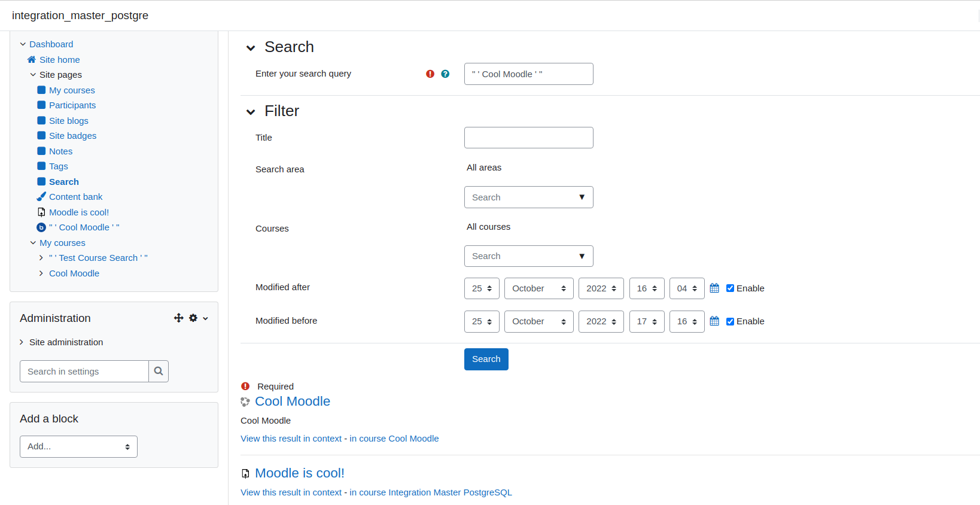
Task: Open the Add a block dropdown
Action: pyautogui.click(x=78, y=446)
